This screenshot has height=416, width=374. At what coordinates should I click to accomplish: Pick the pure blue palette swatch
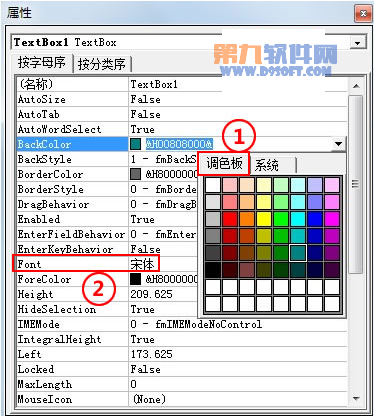[x=315, y=219]
